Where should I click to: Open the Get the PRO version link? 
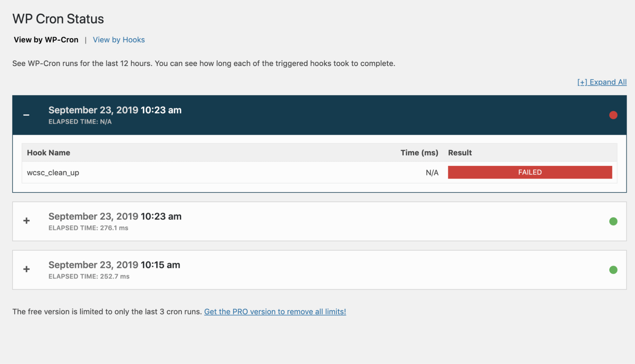click(x=275, y=312)
